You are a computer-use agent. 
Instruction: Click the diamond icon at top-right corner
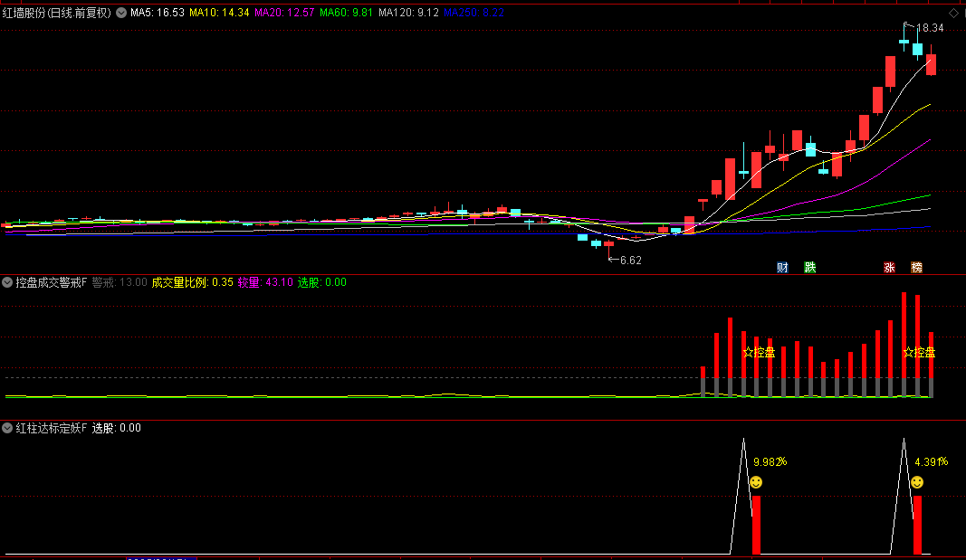[x=953, y=14]
